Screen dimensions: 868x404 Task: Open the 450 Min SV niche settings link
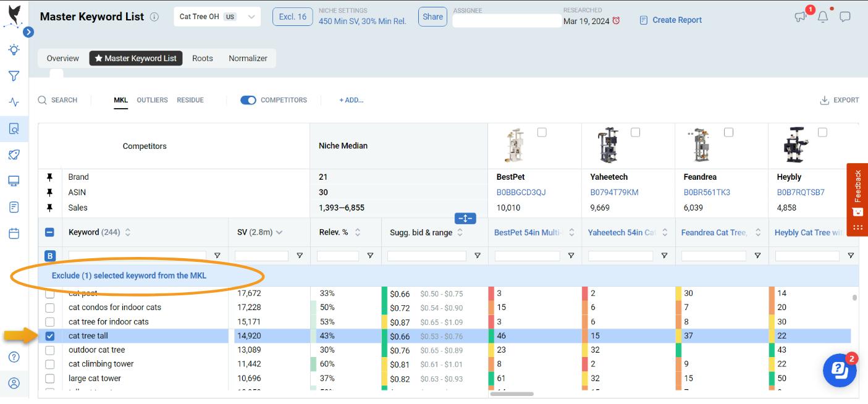[363, 21]
